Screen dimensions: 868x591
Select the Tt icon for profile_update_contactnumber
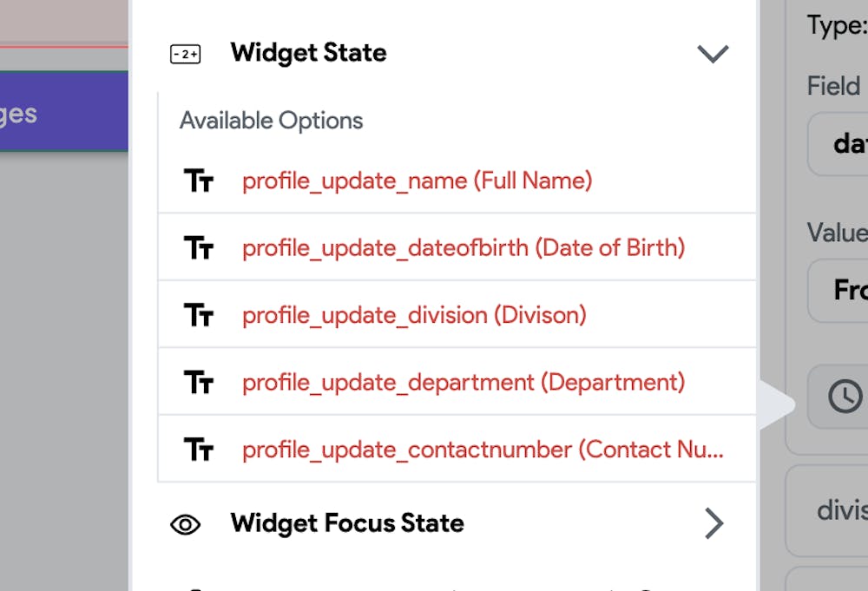[x=199, y=449]
